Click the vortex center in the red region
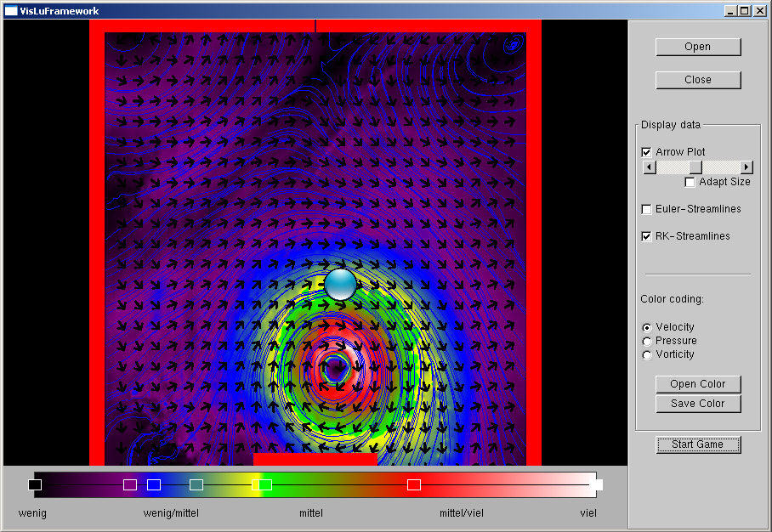The height and width of the screenshot is (532, 772). click(x=335, y=367)
